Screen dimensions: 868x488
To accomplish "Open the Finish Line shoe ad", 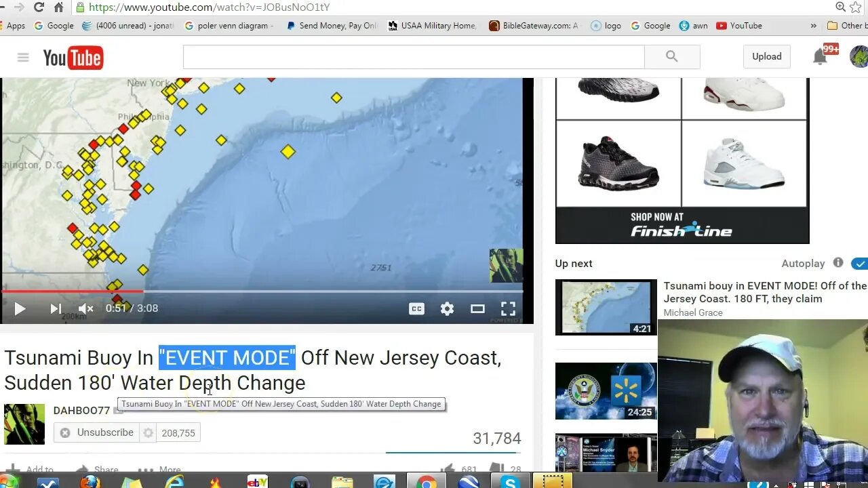I will coord(682,161).
